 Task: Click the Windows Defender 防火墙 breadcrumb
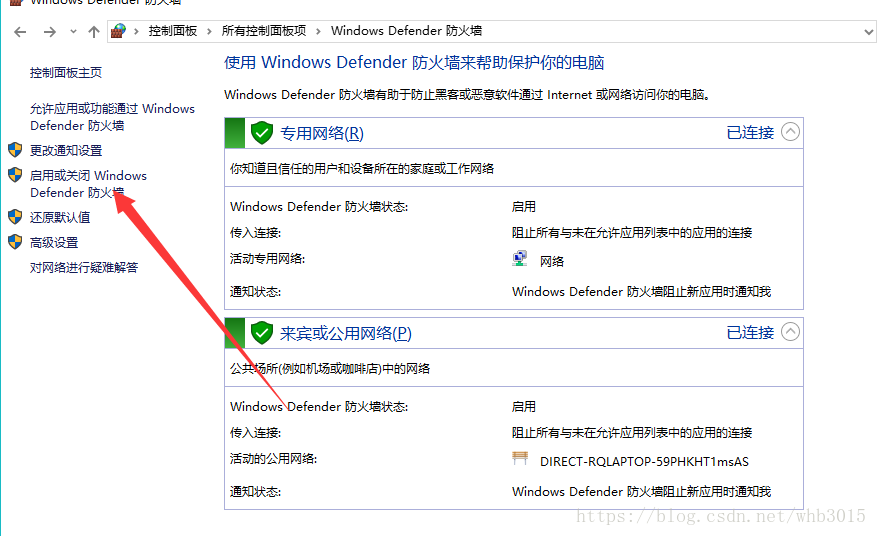coord(407,31)
